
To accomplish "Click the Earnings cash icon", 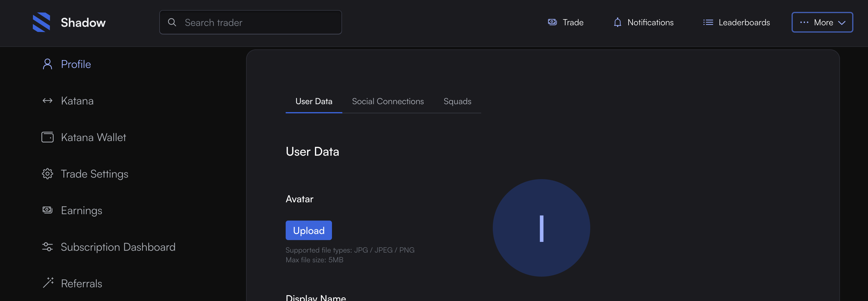I will click(x=47, y=210).
